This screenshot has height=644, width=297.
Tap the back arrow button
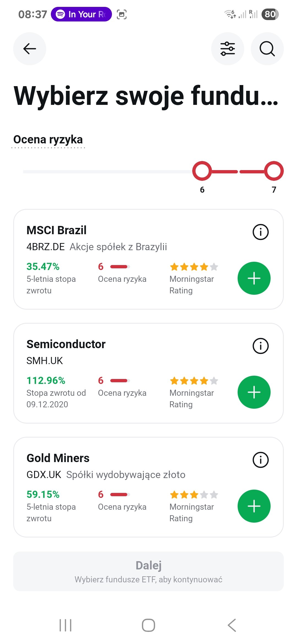click(30, 49)
